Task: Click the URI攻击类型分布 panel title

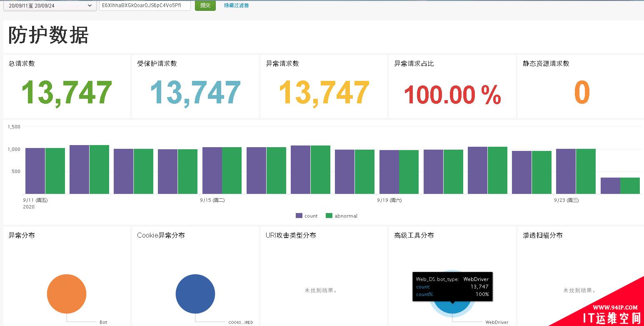Action: click(x=291, y=235)
